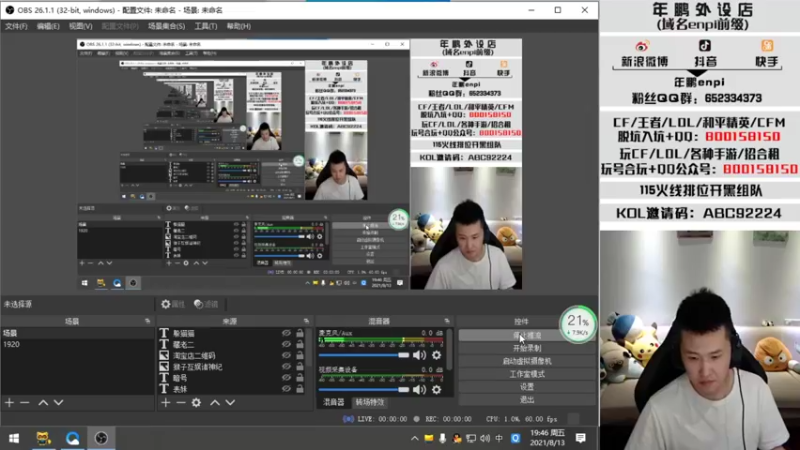Viewport: 800px width, 450px height.
Task: Open the blue swirl browser on the taskbar
Action: (72, 438)
